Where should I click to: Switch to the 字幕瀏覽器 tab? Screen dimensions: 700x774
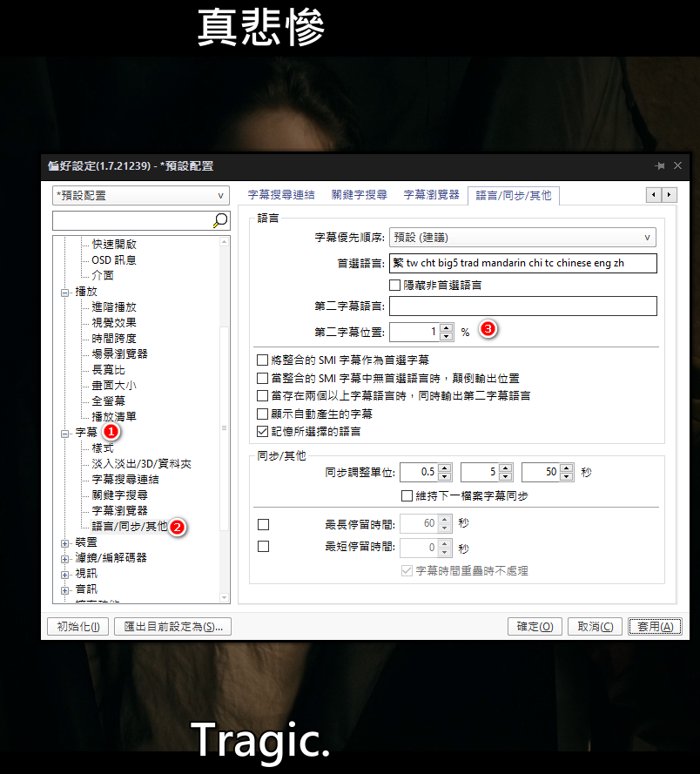(431, 195)
